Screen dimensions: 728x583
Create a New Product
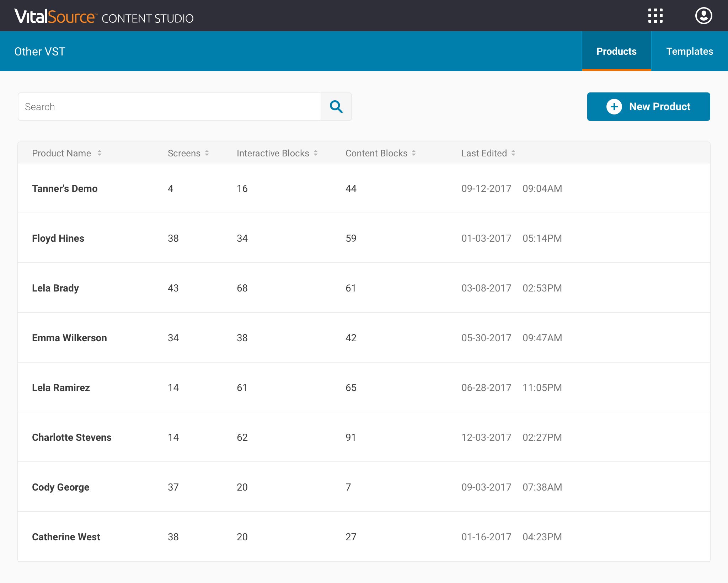[648, 107]
